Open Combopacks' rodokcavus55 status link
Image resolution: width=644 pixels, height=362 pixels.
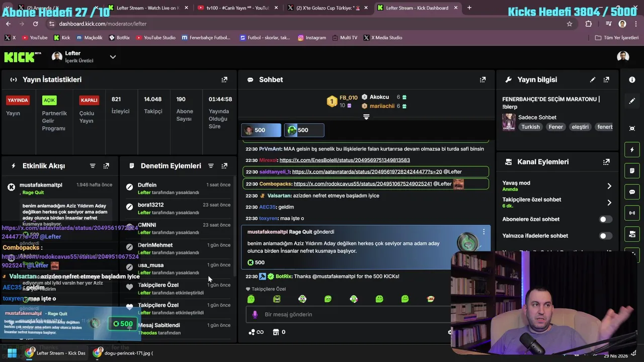tap(363, 184)
